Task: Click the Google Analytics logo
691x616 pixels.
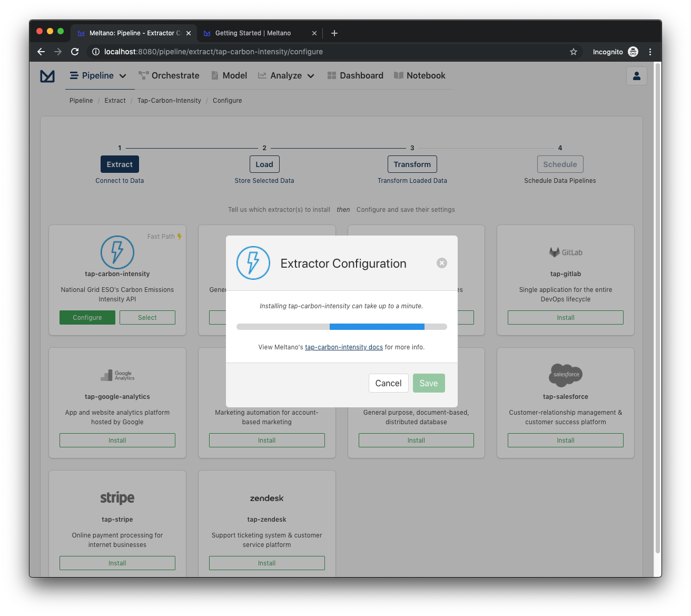Action: 117,375
